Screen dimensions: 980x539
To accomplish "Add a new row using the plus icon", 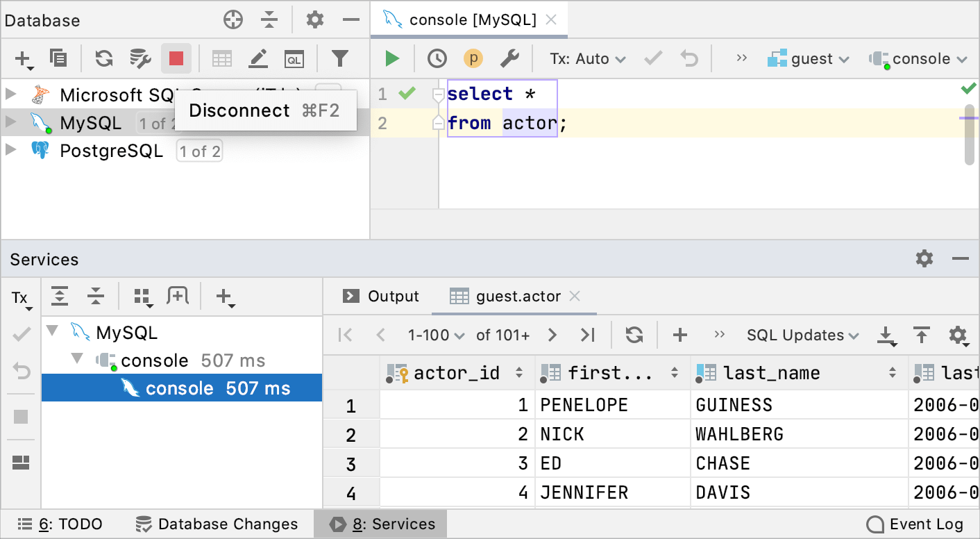I will click(679, 335).
